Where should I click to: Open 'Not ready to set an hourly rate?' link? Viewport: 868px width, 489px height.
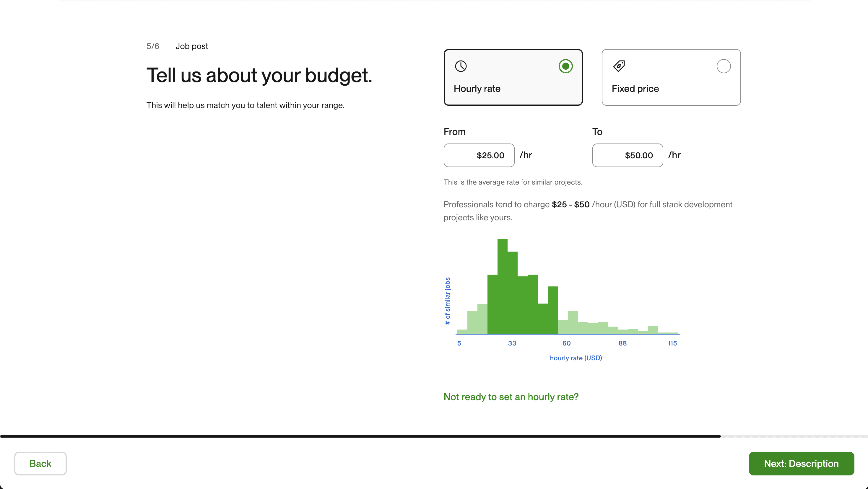click(511, 397)
